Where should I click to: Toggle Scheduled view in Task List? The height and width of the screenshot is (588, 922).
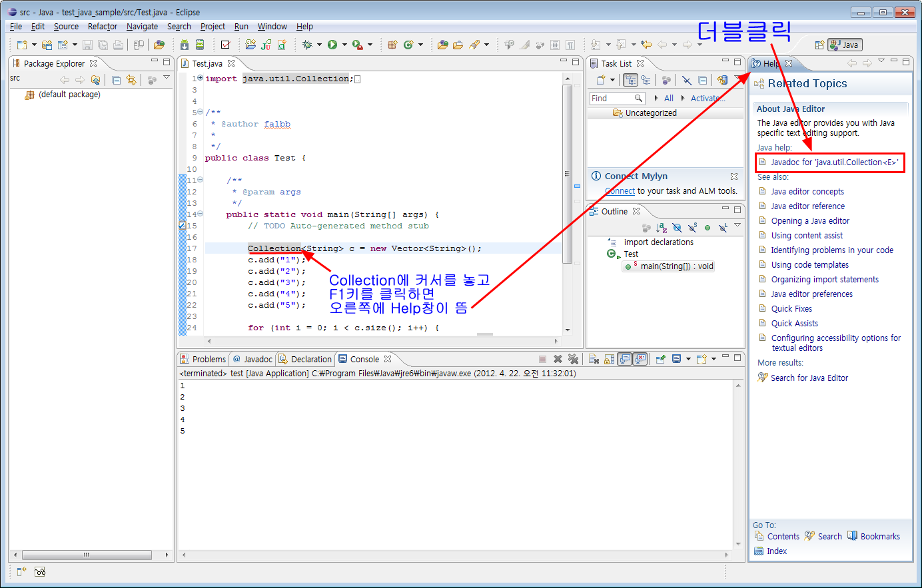point(646,80)
